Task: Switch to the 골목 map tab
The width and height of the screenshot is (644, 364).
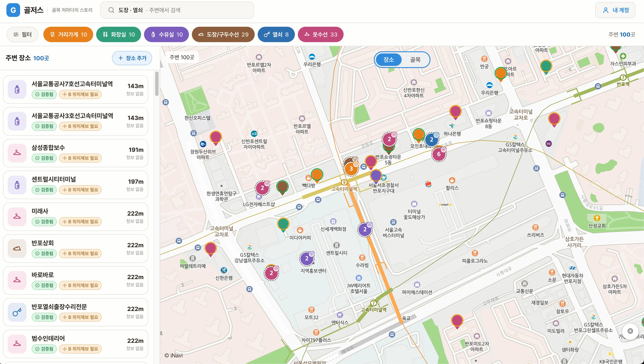Action: (415, 59)
